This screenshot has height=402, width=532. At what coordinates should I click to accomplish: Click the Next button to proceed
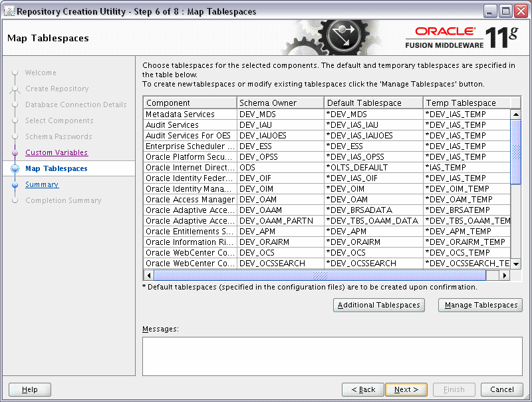(x=406, y=389)
